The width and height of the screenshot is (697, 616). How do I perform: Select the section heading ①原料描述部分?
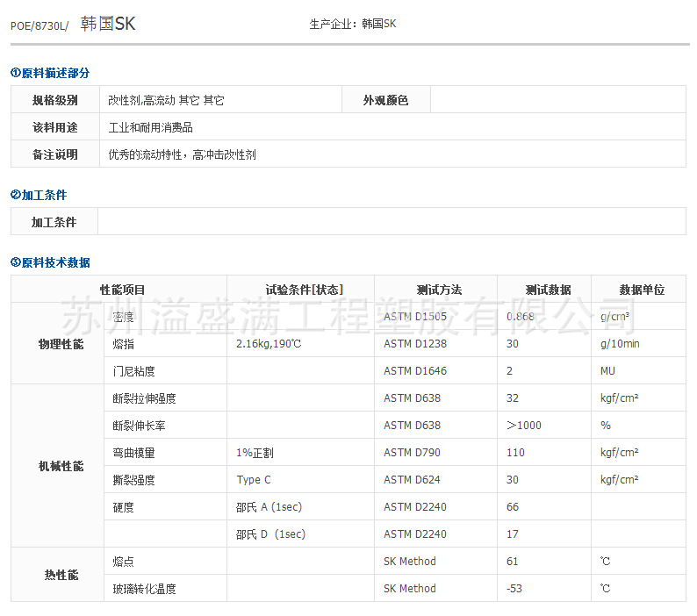[50, 73]
